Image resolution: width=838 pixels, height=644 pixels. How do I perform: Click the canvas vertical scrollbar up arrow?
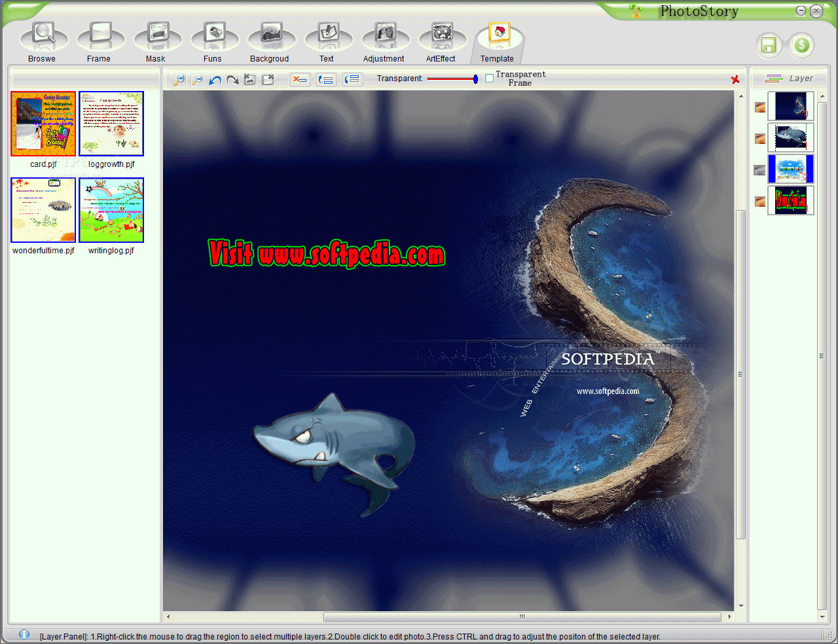(741, 96)
